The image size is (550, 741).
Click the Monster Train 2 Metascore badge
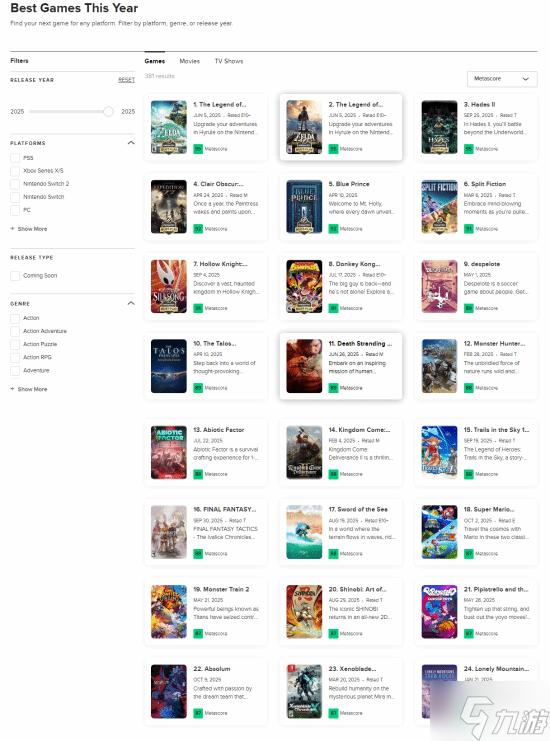pyautogui.click(x=198, y=633)
